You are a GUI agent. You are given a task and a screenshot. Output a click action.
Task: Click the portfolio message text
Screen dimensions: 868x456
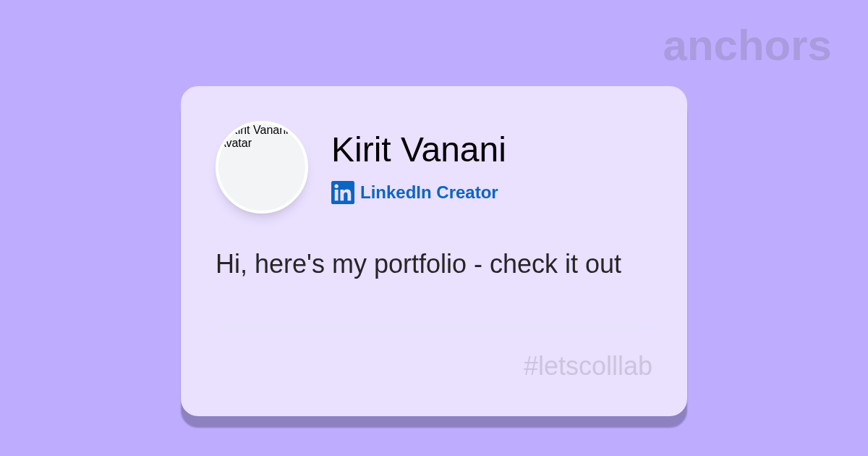click(418, 264)
